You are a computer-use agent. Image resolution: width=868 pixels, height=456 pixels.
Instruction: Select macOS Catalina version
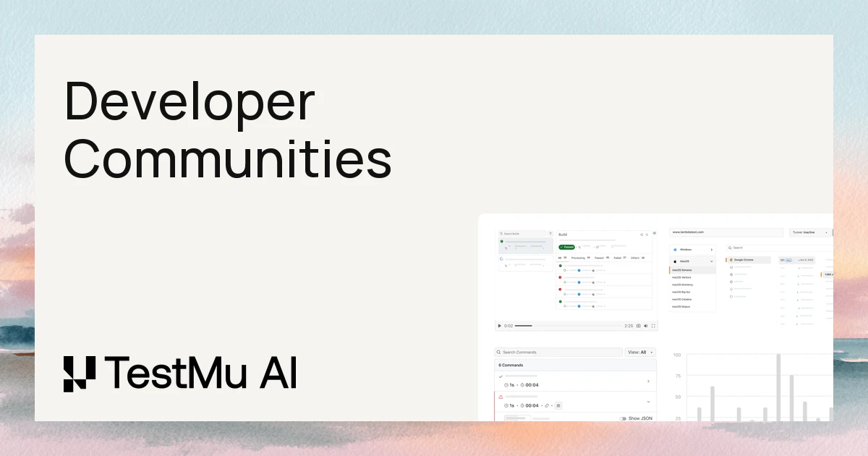tap(681, 299)
